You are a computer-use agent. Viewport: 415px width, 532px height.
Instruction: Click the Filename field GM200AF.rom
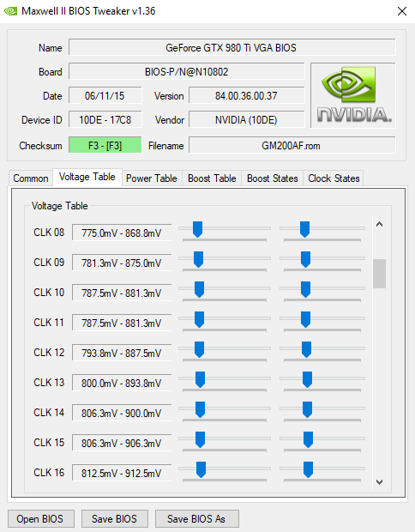[x=292, y=145]
